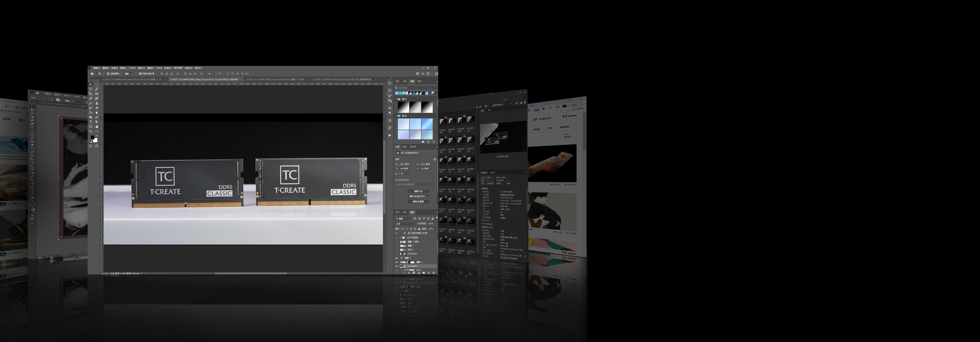Select the Move tool in Photoshop toolbar
This screenshot has width=980, height=342.
90,85
